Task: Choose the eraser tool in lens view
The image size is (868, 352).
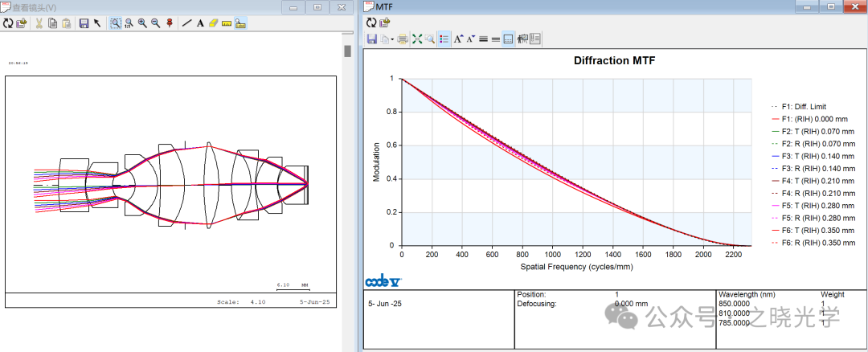Action: click(213, 23)
